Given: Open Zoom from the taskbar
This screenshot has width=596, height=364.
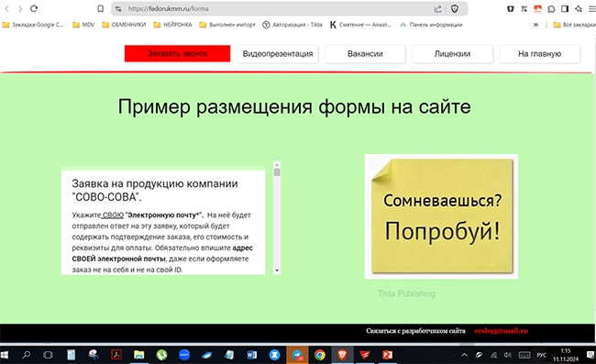Looking at the screenshot, I should coord(184,355).
